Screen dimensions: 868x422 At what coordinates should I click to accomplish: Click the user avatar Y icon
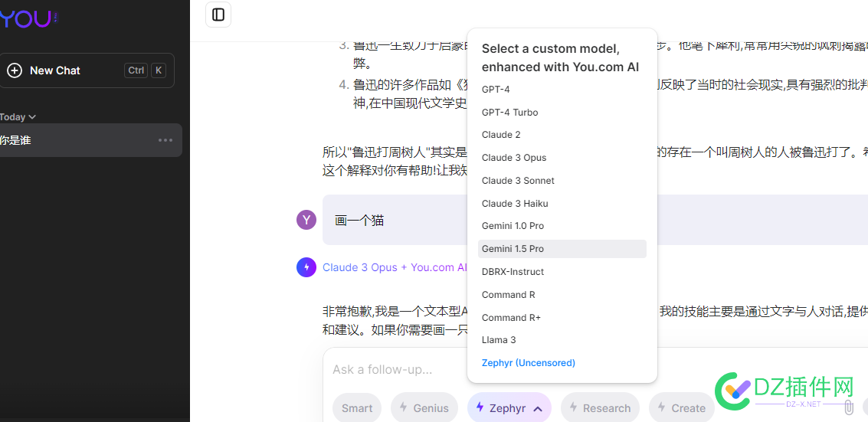(x=306, y=220)
